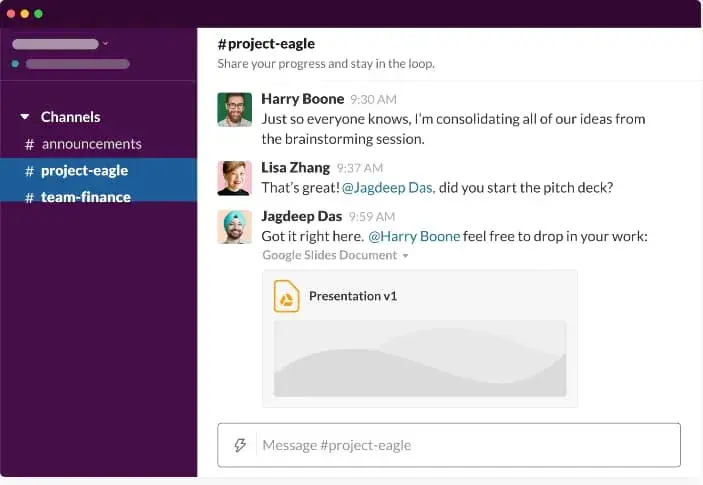Switch to the team-finance channel
The width and height of the screenshot is (703, 485).
85,197
